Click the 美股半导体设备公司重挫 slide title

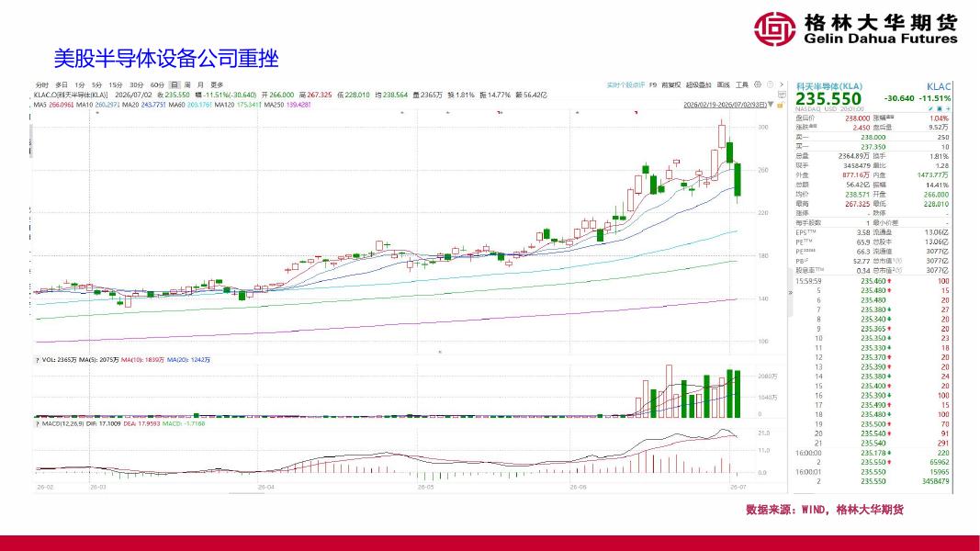[165, 59]
